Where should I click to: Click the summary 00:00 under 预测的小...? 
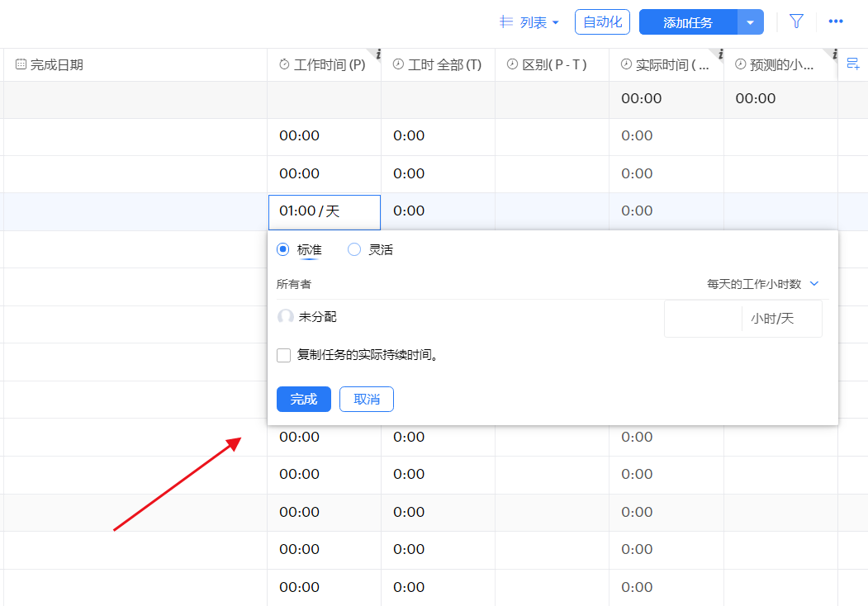[x=755, y=99]
